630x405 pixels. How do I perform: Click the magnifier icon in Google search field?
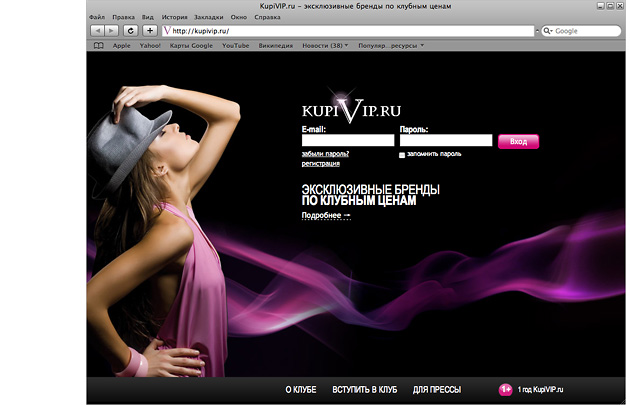pos(549,31)
